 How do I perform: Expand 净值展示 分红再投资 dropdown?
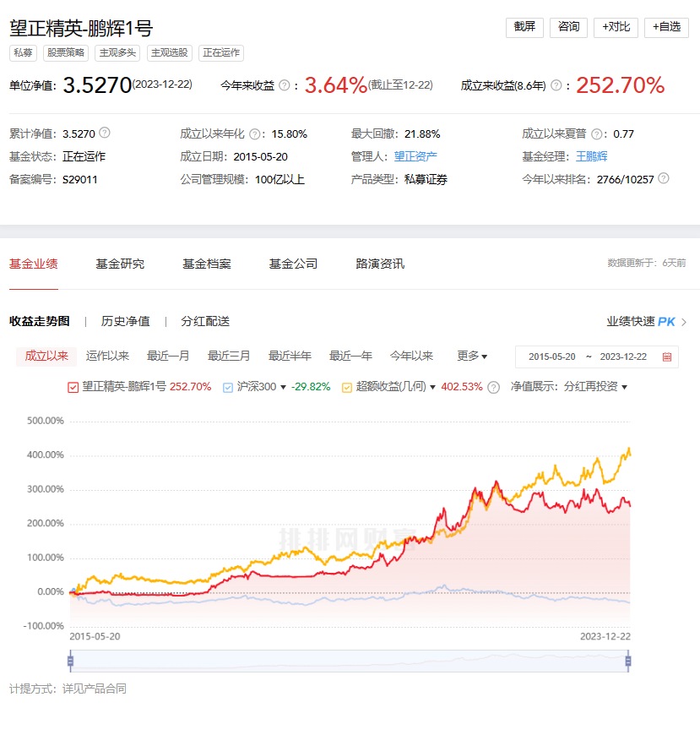[595, 387]
